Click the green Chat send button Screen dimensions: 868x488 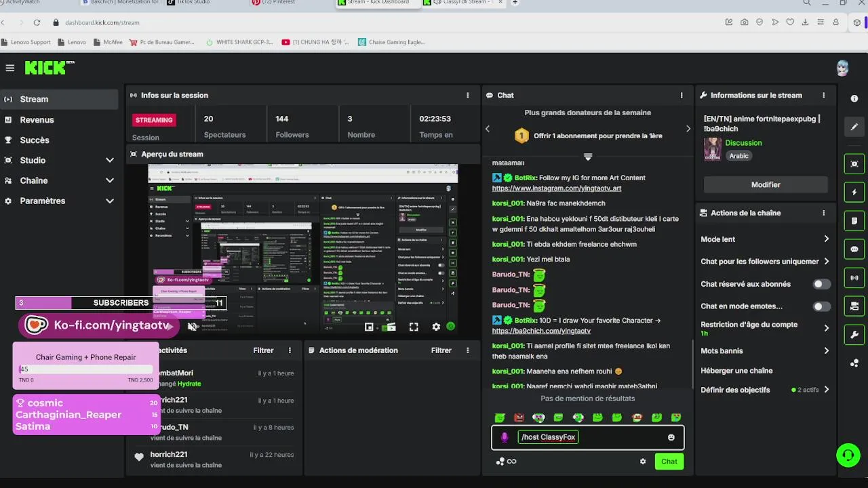pyautogui.click(x=669, y=462)
